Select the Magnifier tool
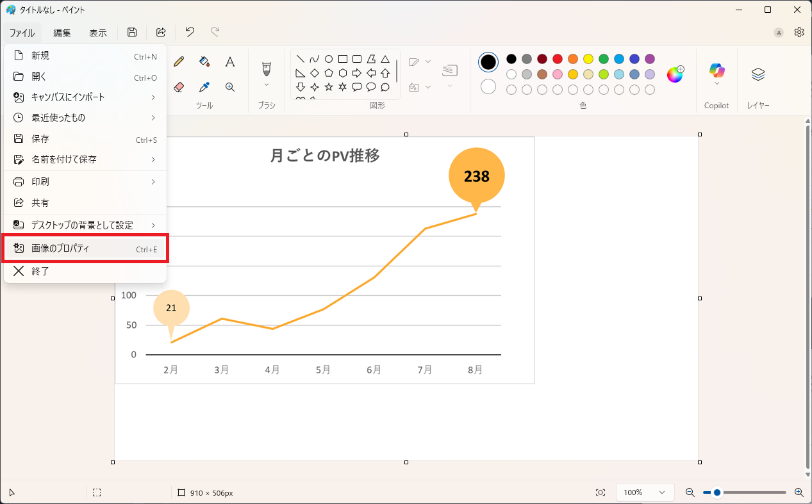 (x=230, y=87)
